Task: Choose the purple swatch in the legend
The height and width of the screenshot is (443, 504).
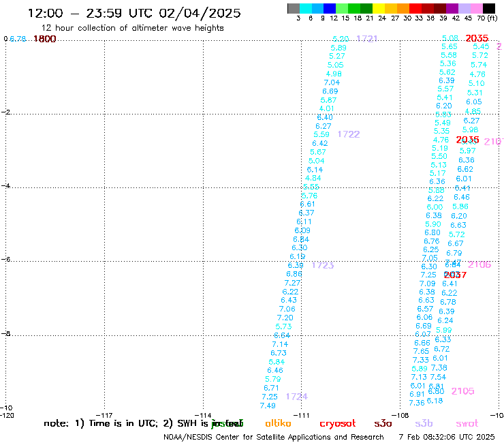Action: pos(452,8)
